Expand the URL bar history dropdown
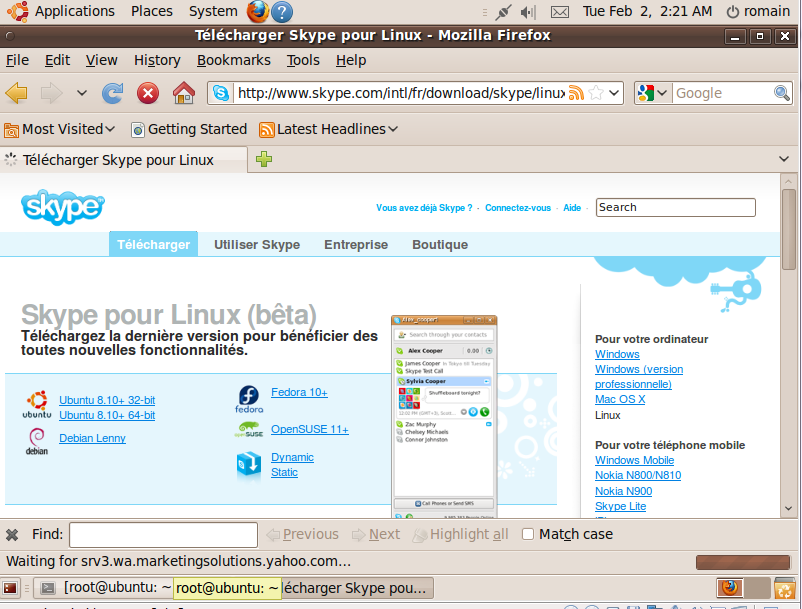802x609 pixels. (614, 93)
